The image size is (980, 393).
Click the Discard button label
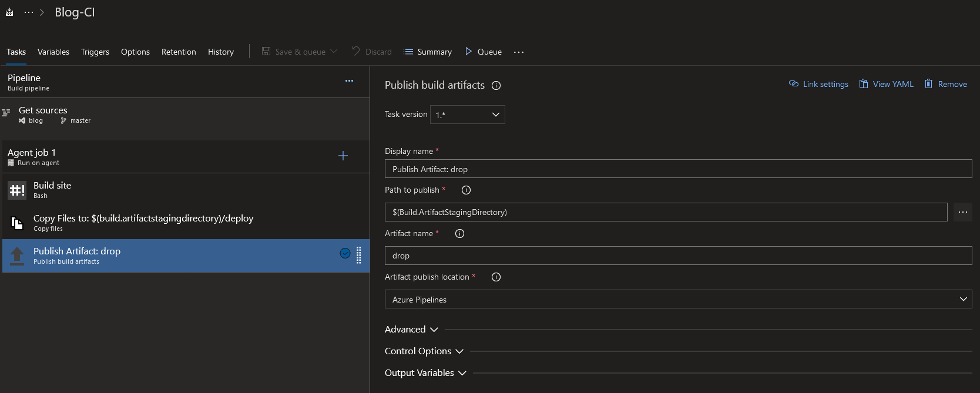click(378, 52)
